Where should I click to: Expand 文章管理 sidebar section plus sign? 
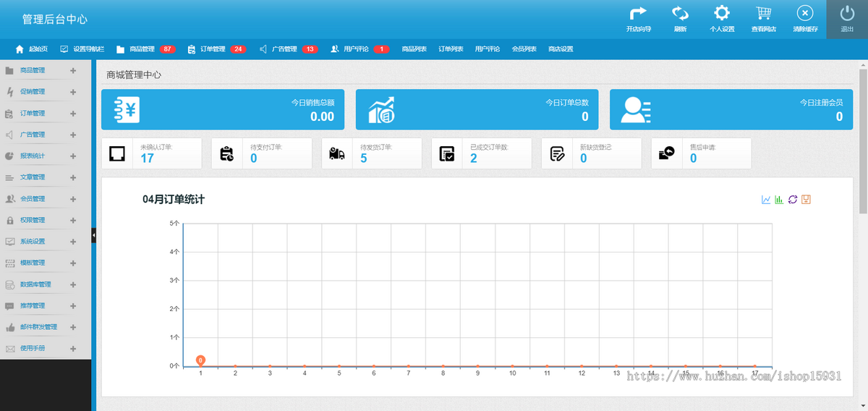click(x=73, y=177)
